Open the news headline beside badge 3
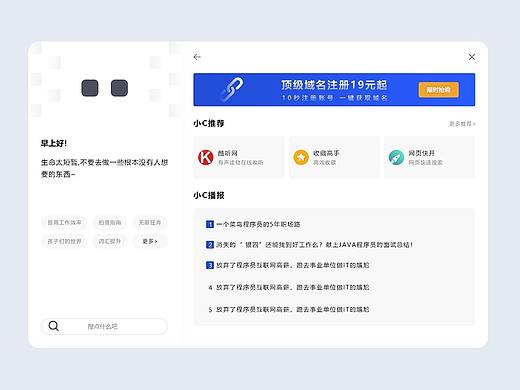The width and height of the screenshot is (520, 390). pyautogui.click(x=293, y=265)
